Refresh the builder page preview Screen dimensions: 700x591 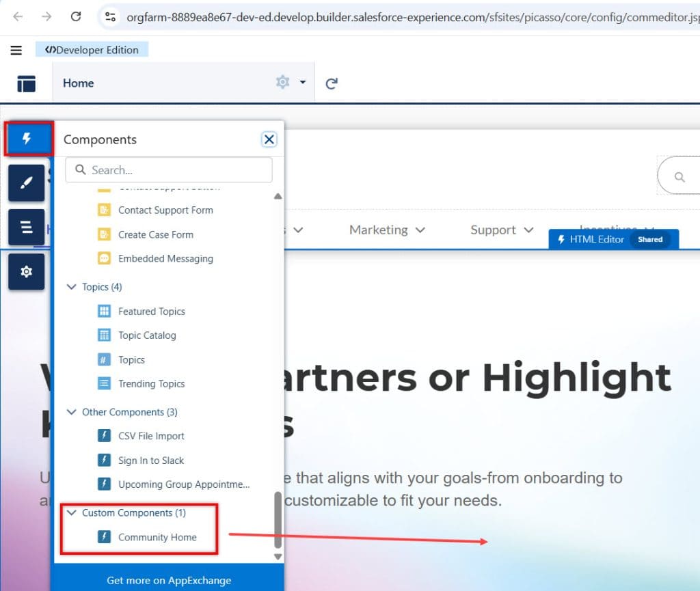[x=332, y=83]
